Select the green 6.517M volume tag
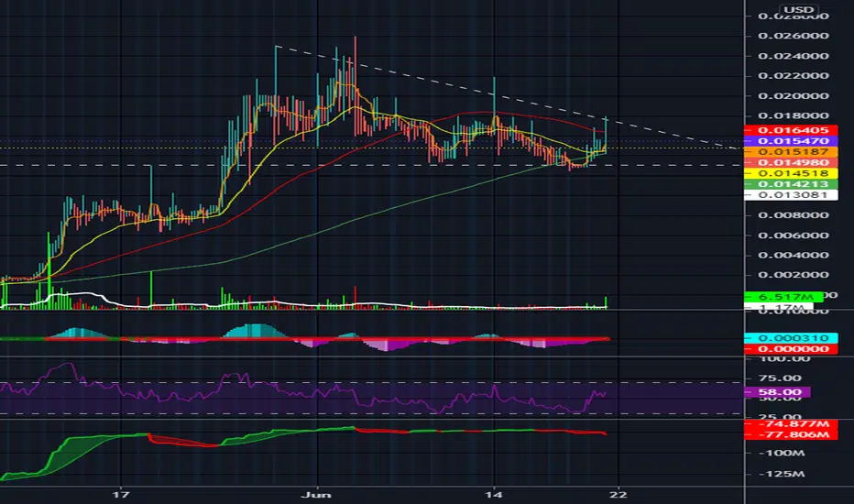Screen dimensions: 854x504 click(783, 297)
